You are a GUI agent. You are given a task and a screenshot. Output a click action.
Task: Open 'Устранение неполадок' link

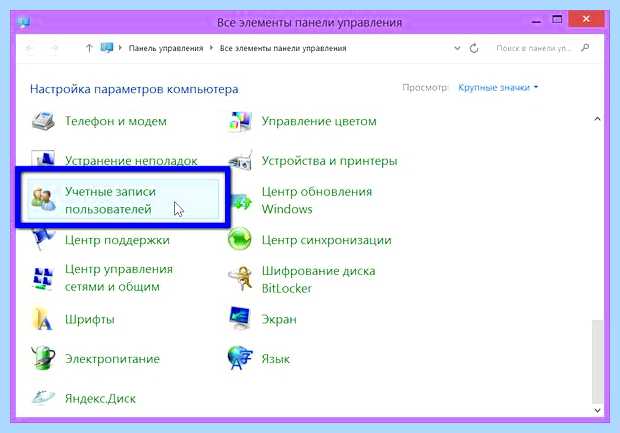click(x=131, y=161)
